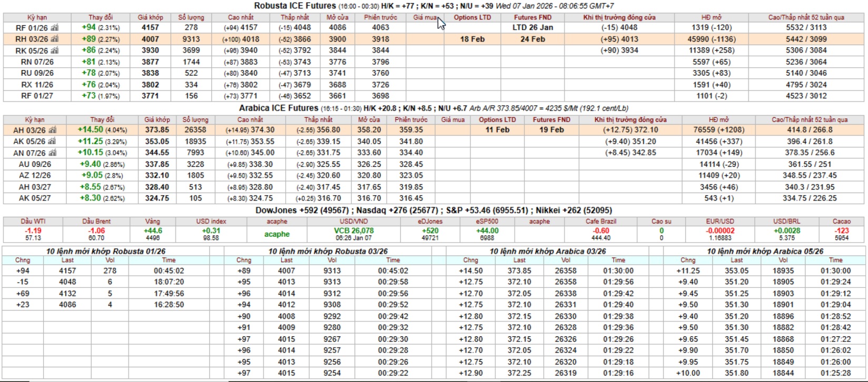Click the Options LTD header in Robusta table
The image size is (868, 382).
(472, 17)
